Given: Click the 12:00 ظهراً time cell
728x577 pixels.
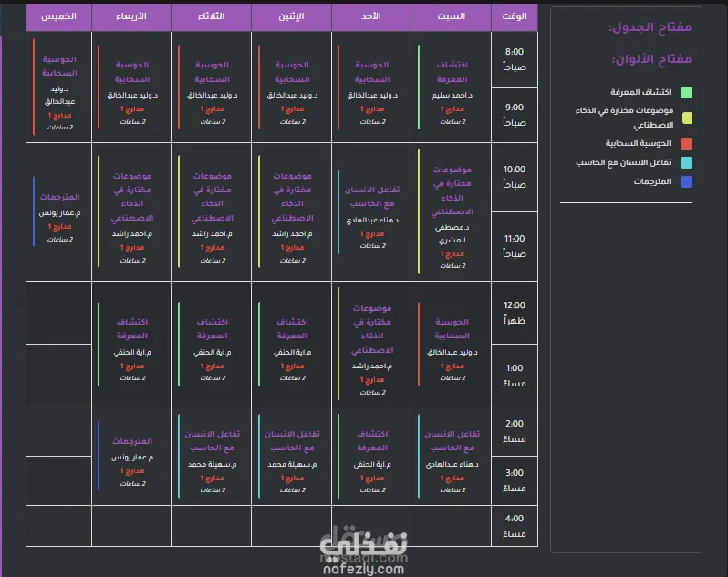Looking at the screenshot, I should 515,313.
